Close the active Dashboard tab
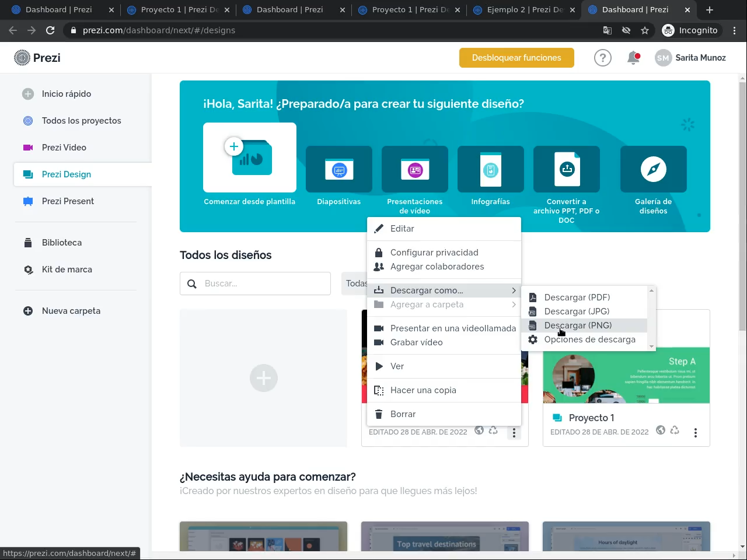This screenshot has height=560, width=747. (687, 10)
